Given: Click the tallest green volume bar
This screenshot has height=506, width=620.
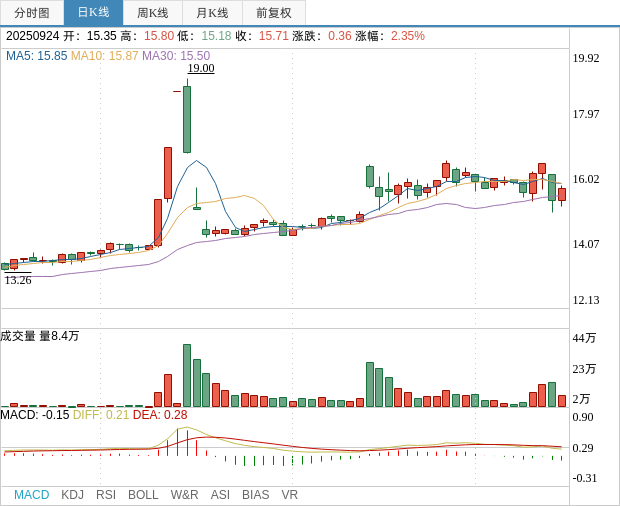Looking at the screenshot, I should point(187,376).
